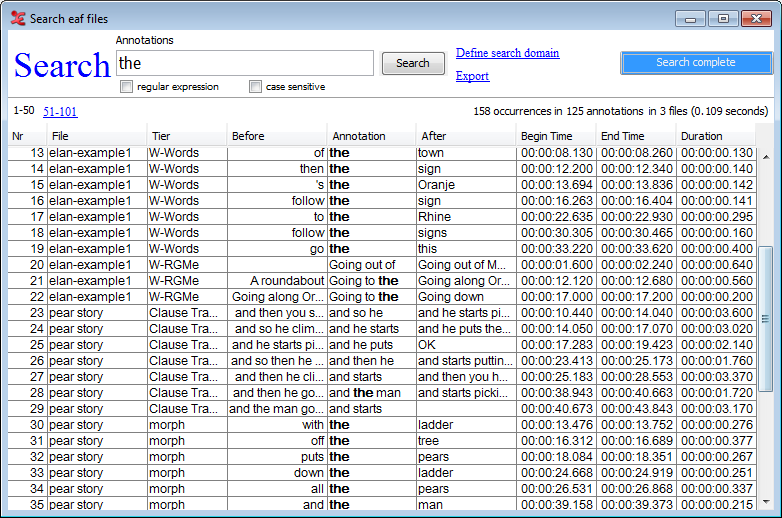Click duration 00:00:00.400 in row 19
Image resolution: width=782 pixels, height=518 pixels.
(x=717, y=249)
